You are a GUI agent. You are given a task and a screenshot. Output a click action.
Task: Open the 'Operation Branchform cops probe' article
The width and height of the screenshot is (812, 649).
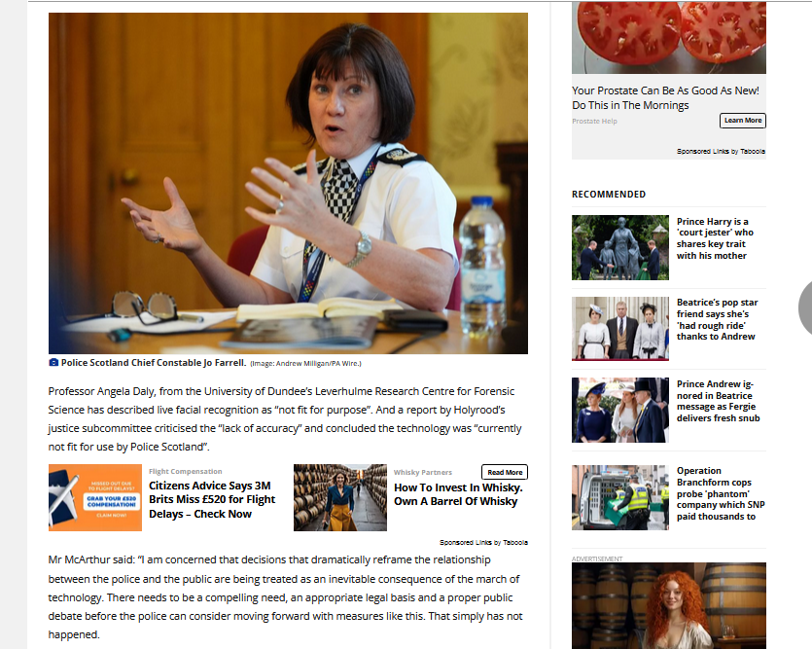click(x=721, y=493)
